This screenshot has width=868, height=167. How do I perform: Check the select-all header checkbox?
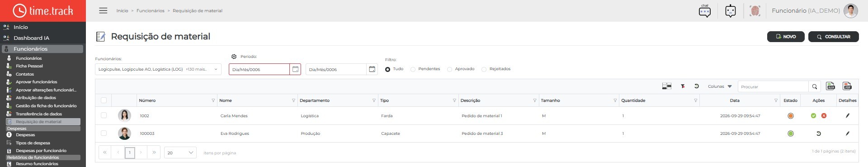tap(104, 100)
